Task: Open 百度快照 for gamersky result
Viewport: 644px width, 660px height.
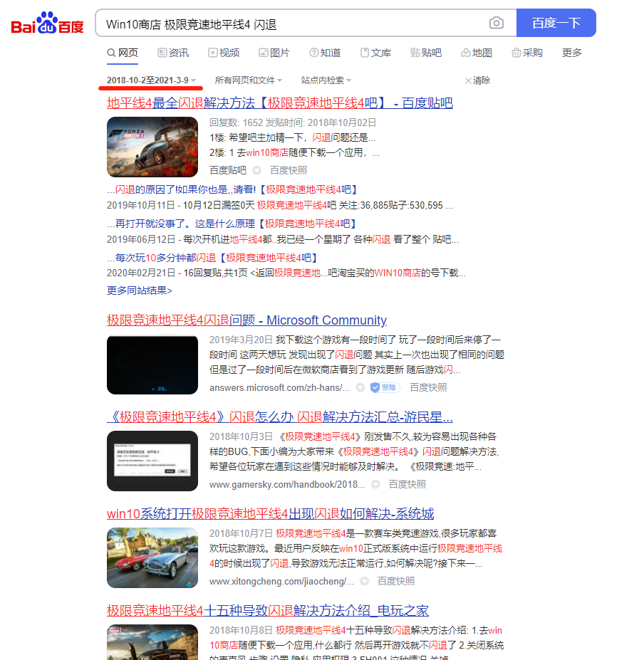Action: click(407, 484)
